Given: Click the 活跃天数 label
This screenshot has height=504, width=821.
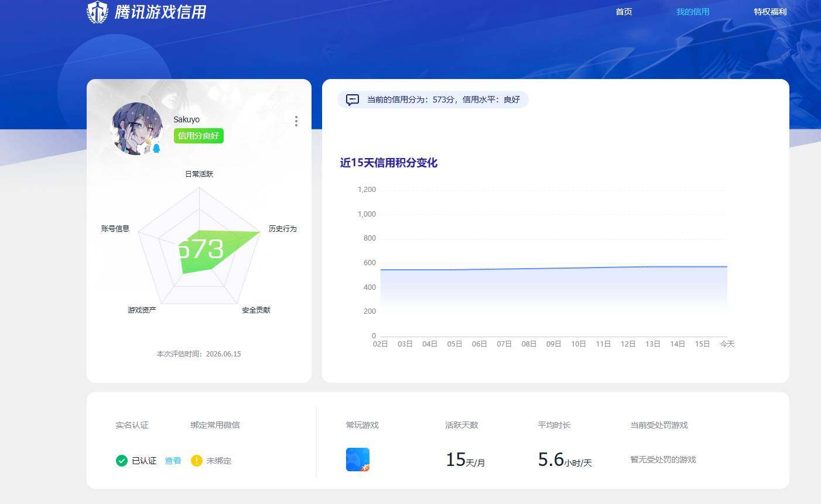Looking at the screenshot, I should 461,425.
